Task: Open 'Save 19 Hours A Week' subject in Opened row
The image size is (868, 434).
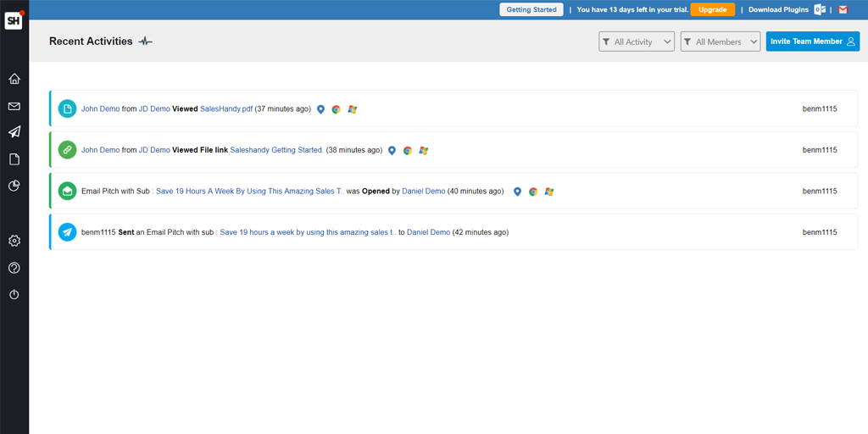Action: [250, 191]
